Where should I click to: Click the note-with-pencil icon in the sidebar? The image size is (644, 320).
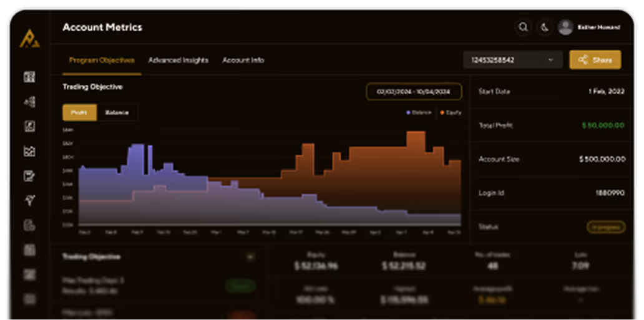[x=29, y=176]
